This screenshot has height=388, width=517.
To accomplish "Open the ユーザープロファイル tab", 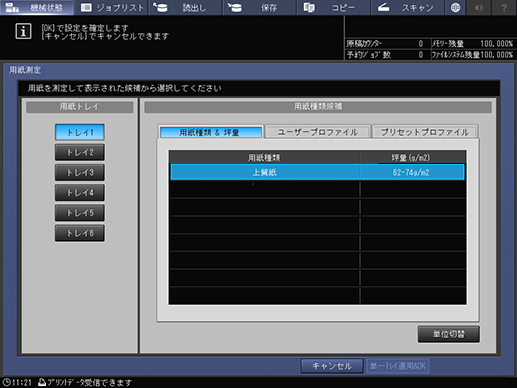I will click(x=318, y=132).
